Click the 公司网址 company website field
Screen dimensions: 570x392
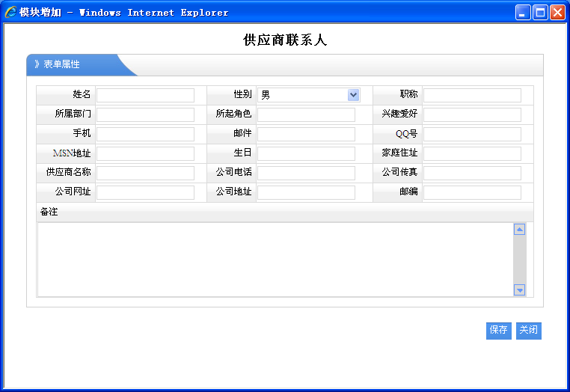point(145,192)
